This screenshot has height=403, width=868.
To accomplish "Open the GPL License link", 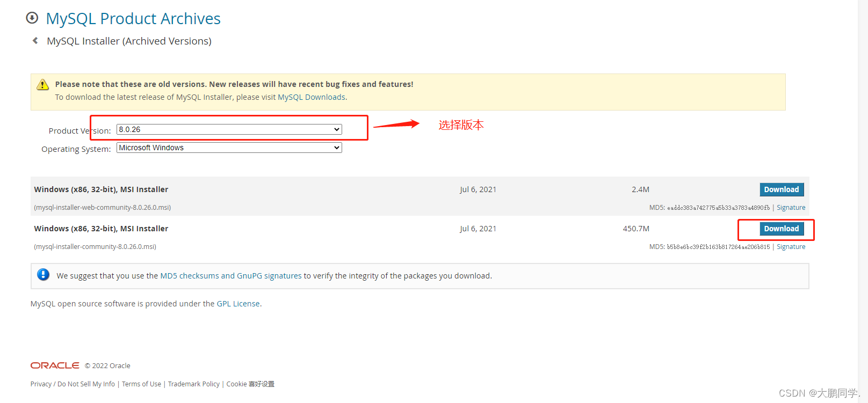I will pos(238,304).
